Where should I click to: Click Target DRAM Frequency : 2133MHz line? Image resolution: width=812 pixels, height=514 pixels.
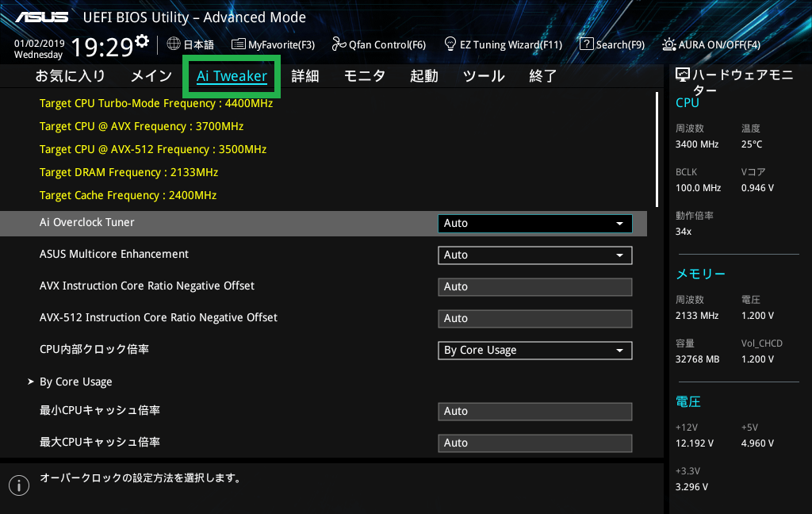point(128,172)
